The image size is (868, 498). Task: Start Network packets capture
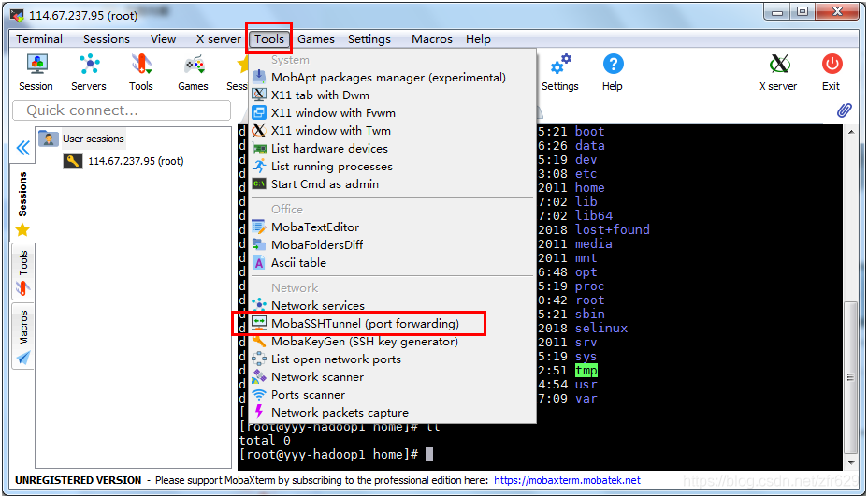392,412
